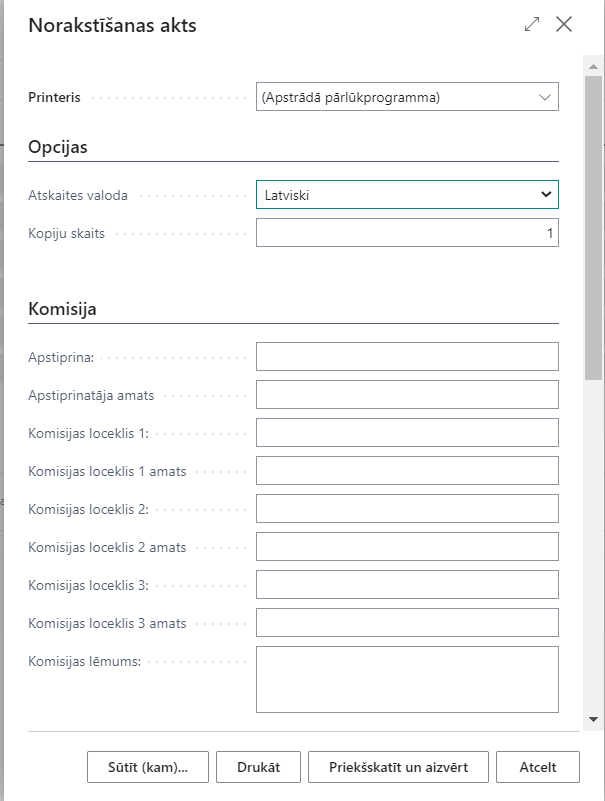Open the Printeris dropdown
The image size is (605, 801).
[x=407, y=97]
